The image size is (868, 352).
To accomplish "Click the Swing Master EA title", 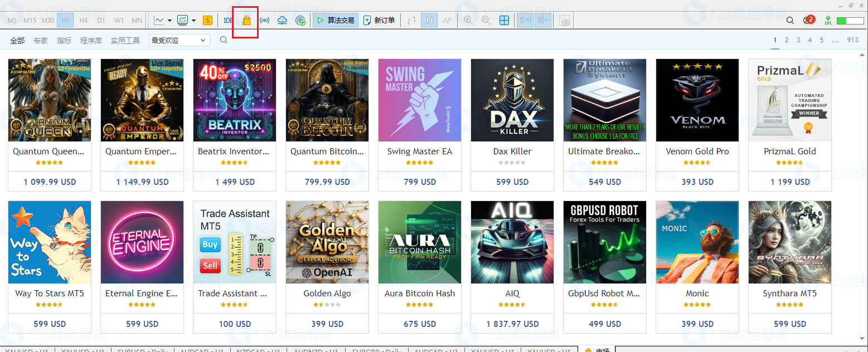I will pos(420,151).
